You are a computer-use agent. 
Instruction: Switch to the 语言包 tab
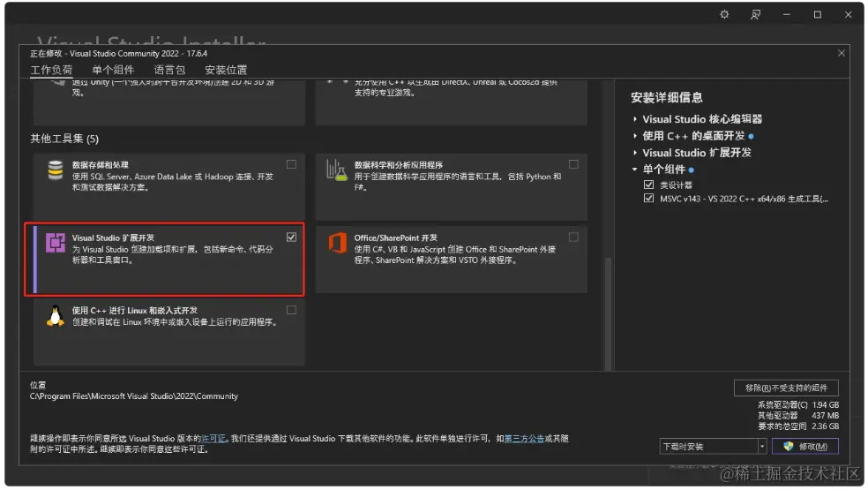click(169, 70)
